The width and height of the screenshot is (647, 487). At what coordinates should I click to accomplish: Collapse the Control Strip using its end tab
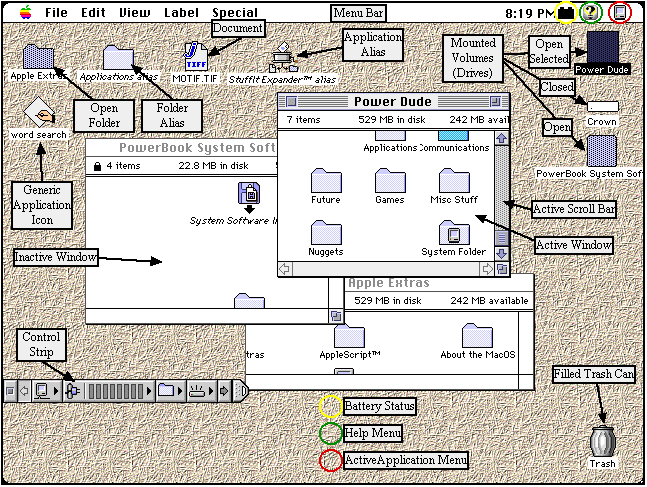pos(241,390)
